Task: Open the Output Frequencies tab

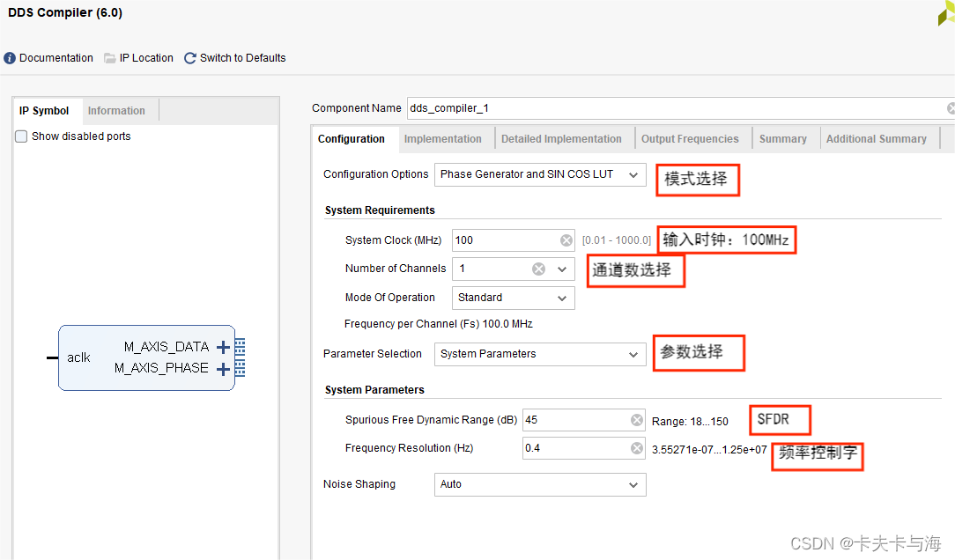Action: (690, 139)
